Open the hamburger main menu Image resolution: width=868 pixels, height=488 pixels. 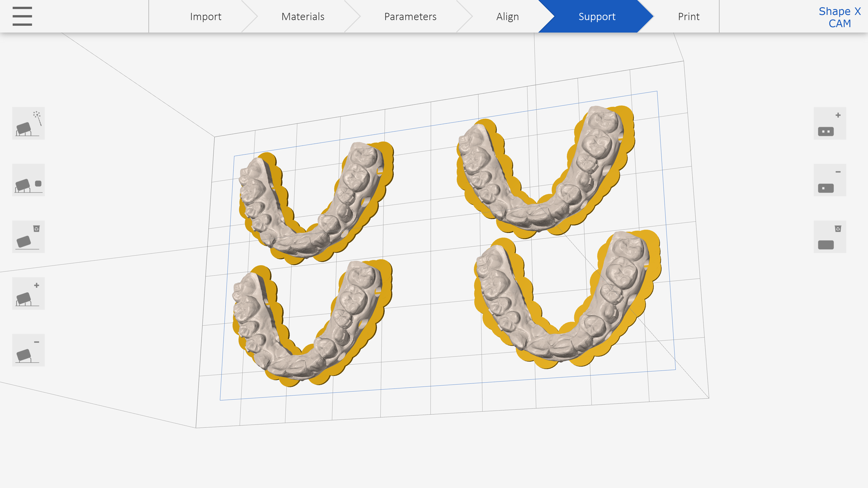(22, 16)
